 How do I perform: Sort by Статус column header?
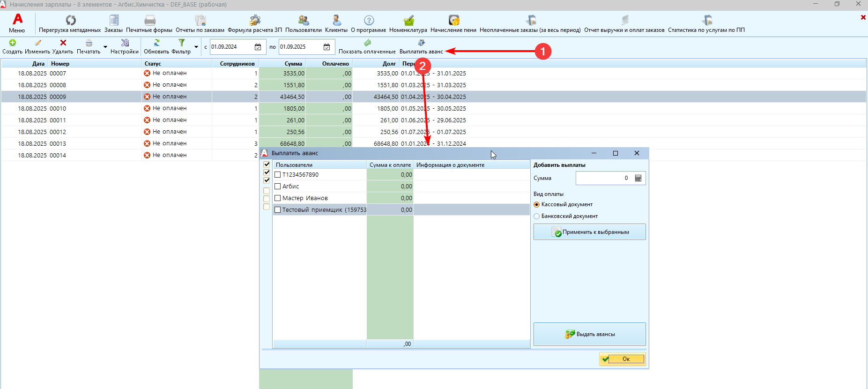[177, 63]
